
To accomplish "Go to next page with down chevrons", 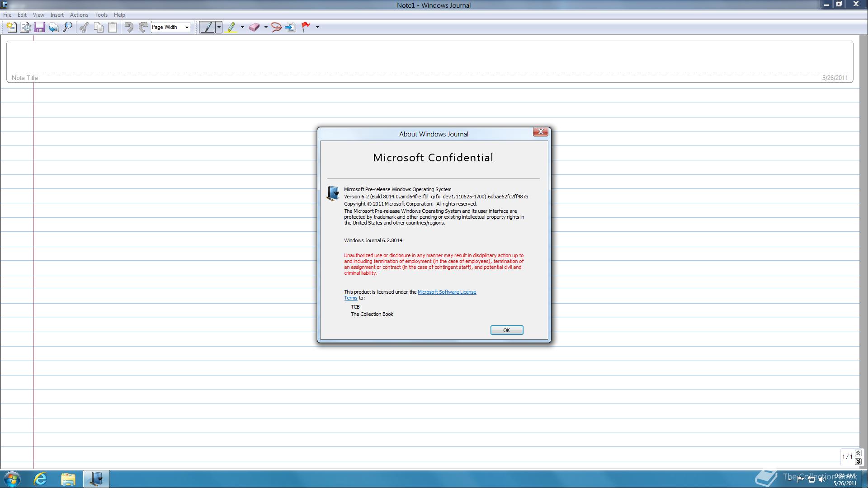I will (858, 461).
